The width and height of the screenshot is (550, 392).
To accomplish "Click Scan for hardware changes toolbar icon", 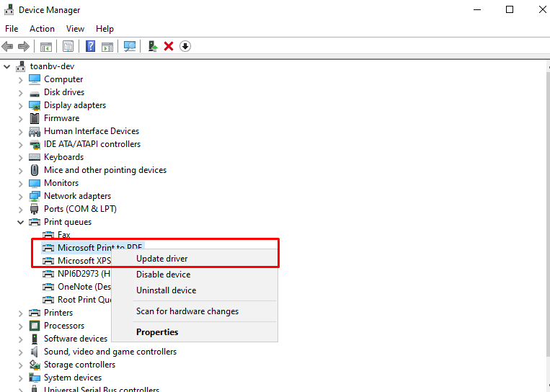I will click(130, 46).
